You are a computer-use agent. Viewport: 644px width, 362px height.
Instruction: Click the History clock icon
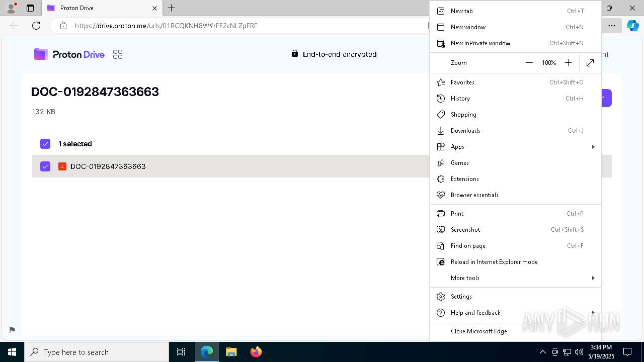point(441,99)
